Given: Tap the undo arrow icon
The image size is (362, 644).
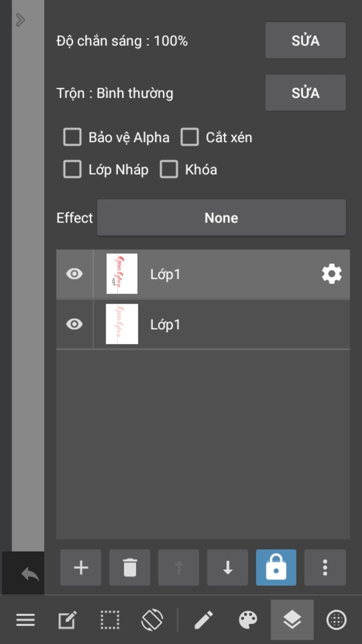Looking at the screenshot, I should [30, 574].
